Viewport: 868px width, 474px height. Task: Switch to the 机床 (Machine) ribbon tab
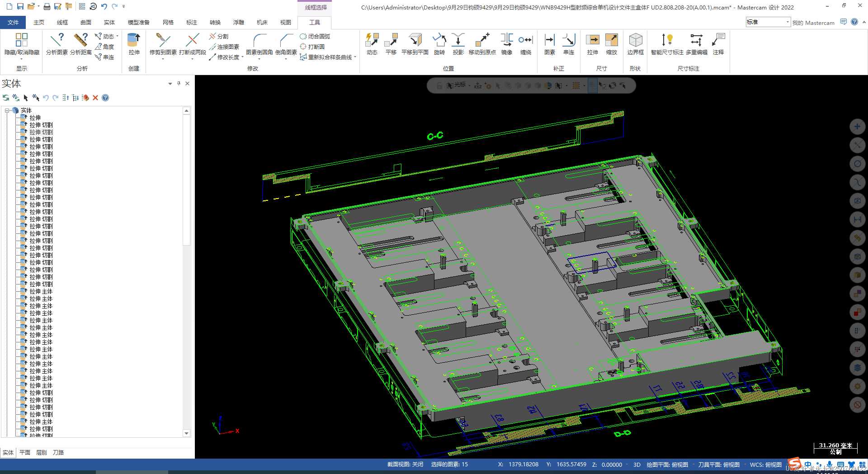coord(262,22)
